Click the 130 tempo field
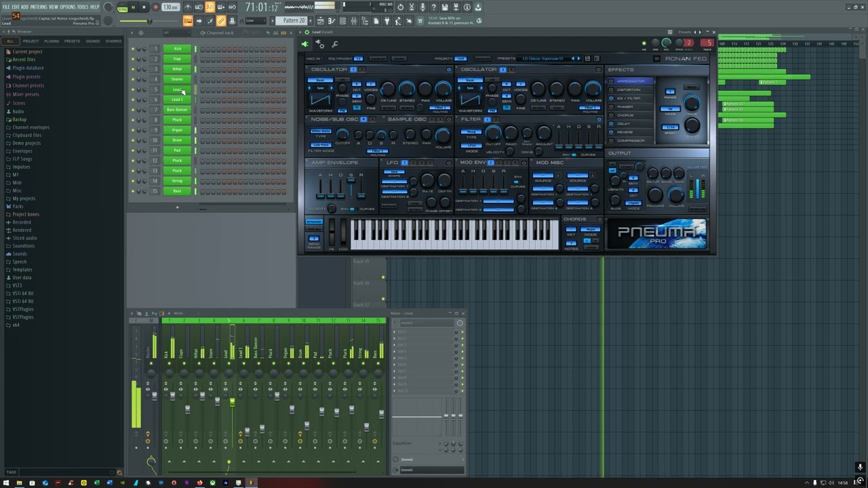This screenshot has height=488, width=868. coord(170,7)
